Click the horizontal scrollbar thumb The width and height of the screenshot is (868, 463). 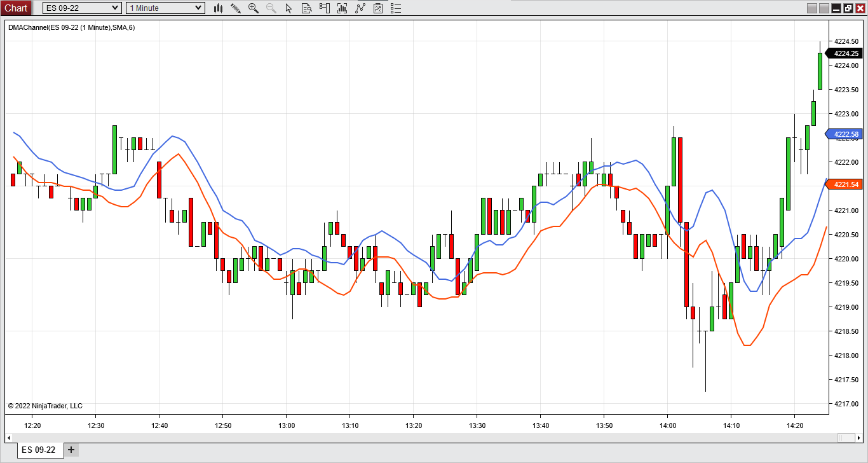coord(846,438)
